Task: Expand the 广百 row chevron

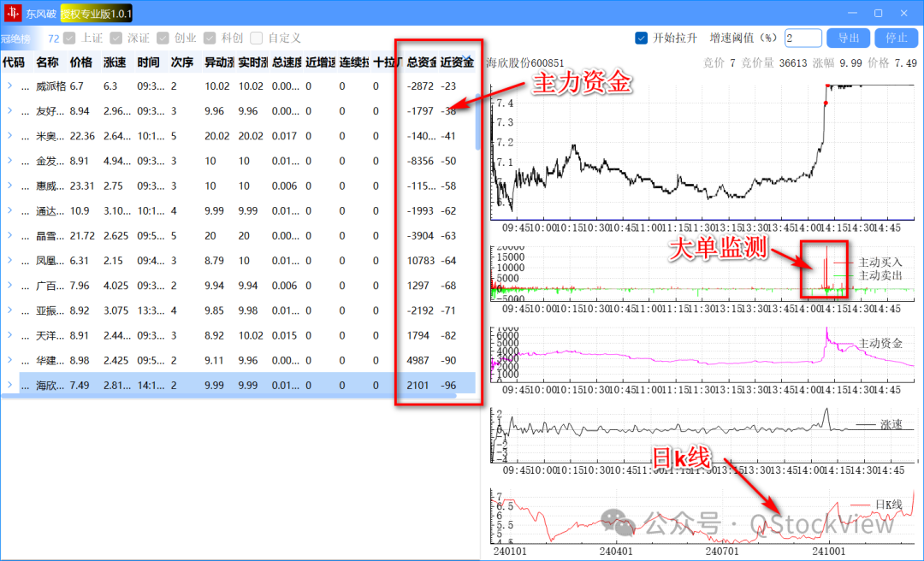Action: click(9, 286)
